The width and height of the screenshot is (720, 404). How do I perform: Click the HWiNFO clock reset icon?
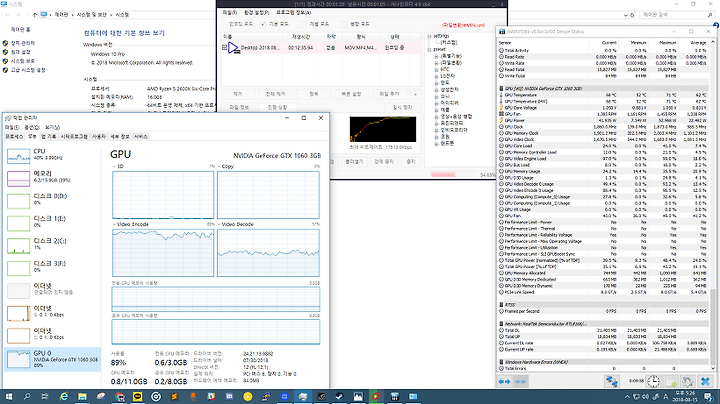coord(653,381)
